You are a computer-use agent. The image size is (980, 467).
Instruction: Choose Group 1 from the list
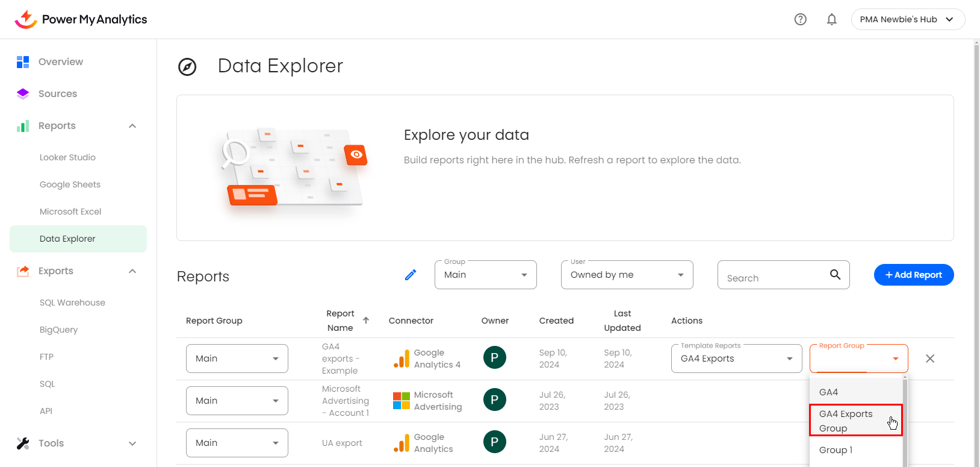coord(836,450)
